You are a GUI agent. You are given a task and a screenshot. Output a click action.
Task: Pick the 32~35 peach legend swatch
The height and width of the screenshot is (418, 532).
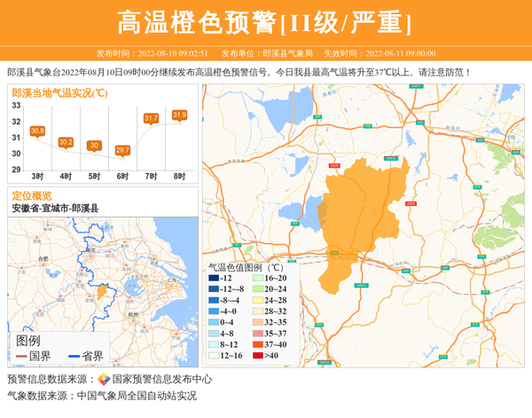point(258,322)
